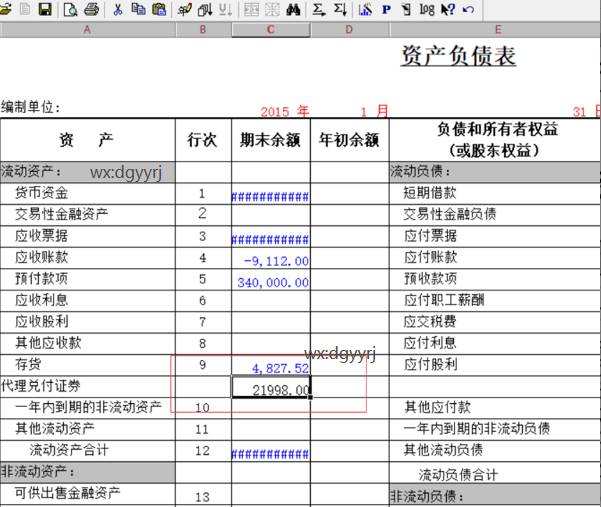Click the -9,112.00 accounts receivable cell
Image resolution: width=601 pixels, height=507 pixels.
(x=271, y=258)
